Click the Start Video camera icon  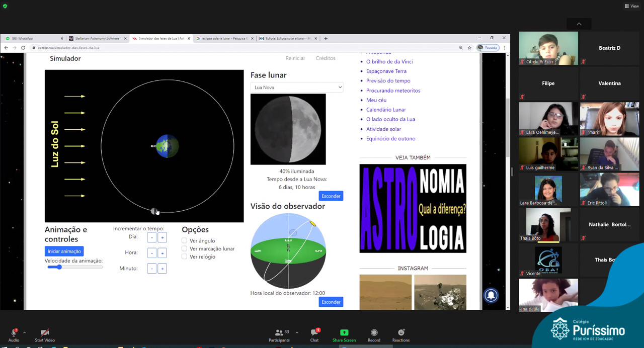[x=45, y=333]
